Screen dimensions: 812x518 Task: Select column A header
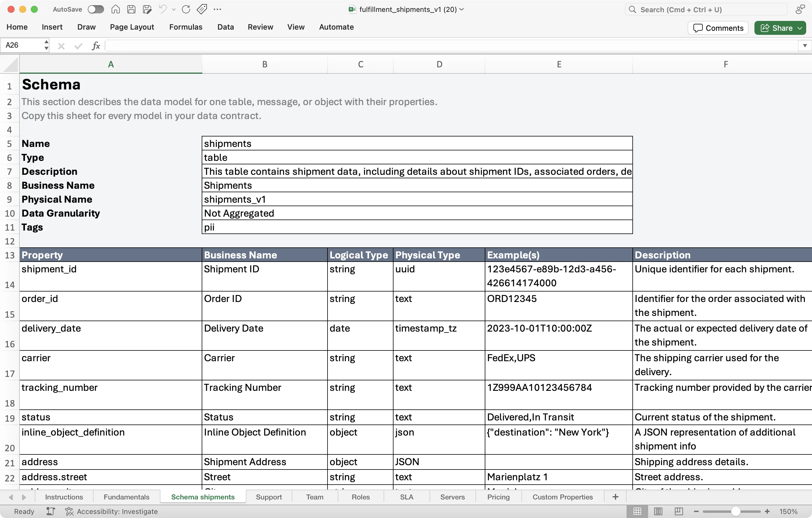(x=111, y=64)
